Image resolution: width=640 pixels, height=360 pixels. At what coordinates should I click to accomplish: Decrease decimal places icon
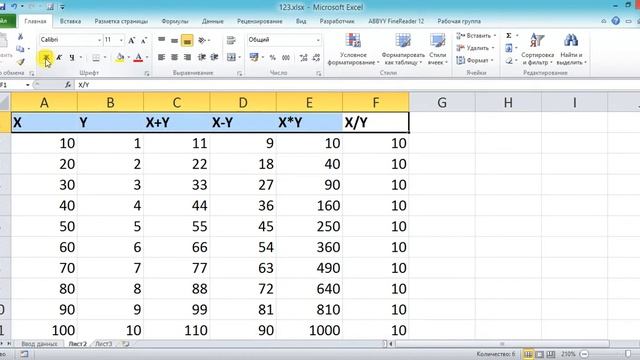coord(316,58)
